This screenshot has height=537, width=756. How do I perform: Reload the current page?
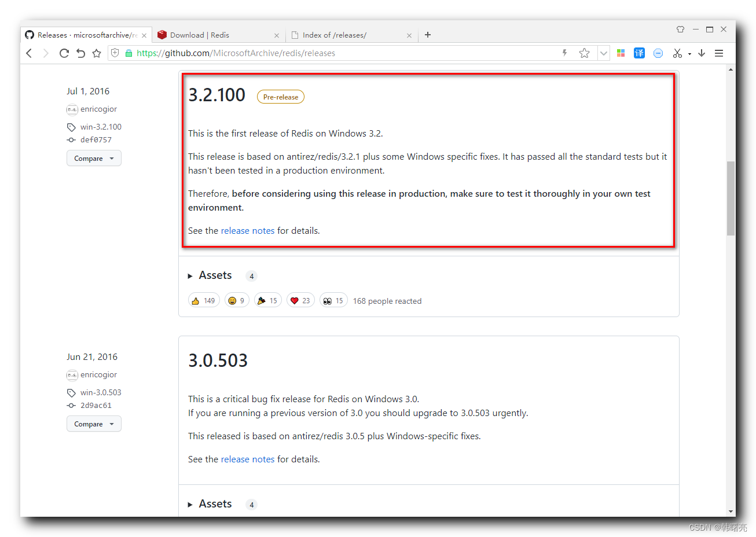click(64, 53)
